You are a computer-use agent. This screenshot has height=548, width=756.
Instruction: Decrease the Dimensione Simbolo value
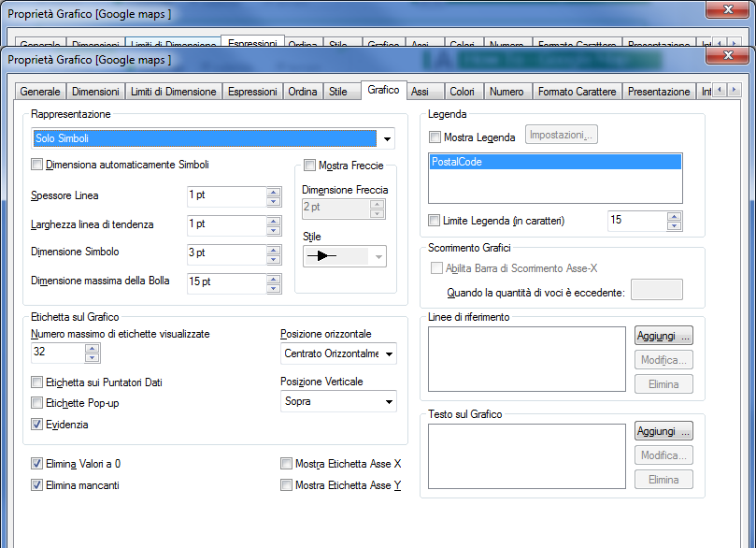point(274,259)
